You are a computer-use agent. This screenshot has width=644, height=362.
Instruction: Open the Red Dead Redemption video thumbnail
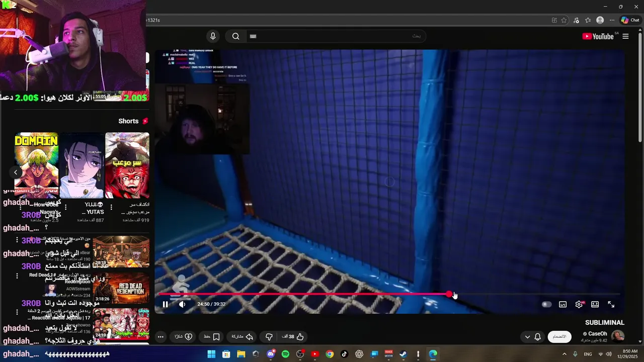pyautogui.click(x=121, y=288)
